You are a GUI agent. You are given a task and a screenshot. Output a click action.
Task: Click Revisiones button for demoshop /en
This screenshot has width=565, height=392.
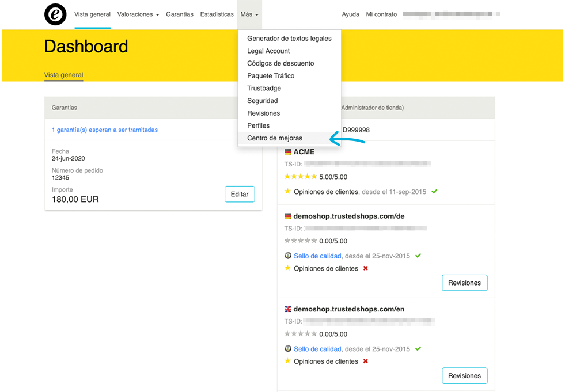point(464,376)
